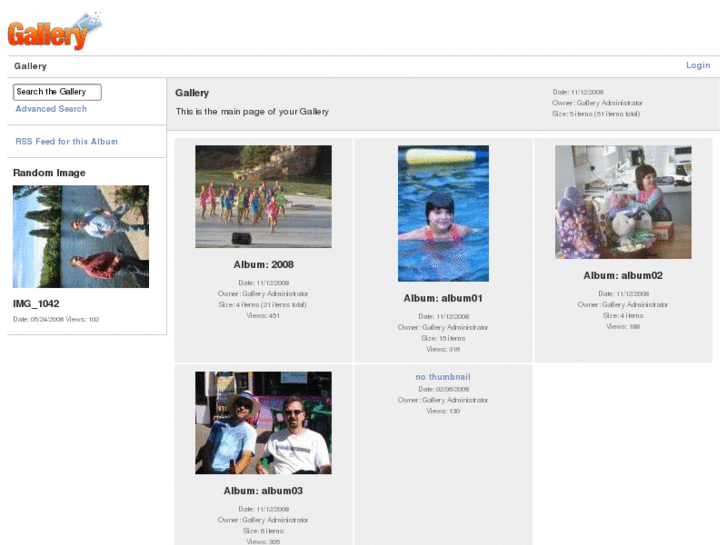Click 'Size: 4 items' under album02

click(623, 315)
